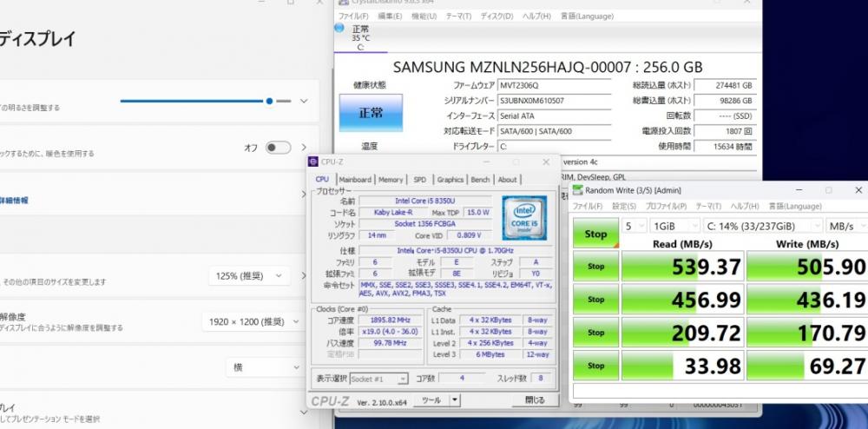The width and height of the screenshot is (868, 429).
Task: Click the CPU-Z title bar app icon
Action: click(x=313, y=162)
